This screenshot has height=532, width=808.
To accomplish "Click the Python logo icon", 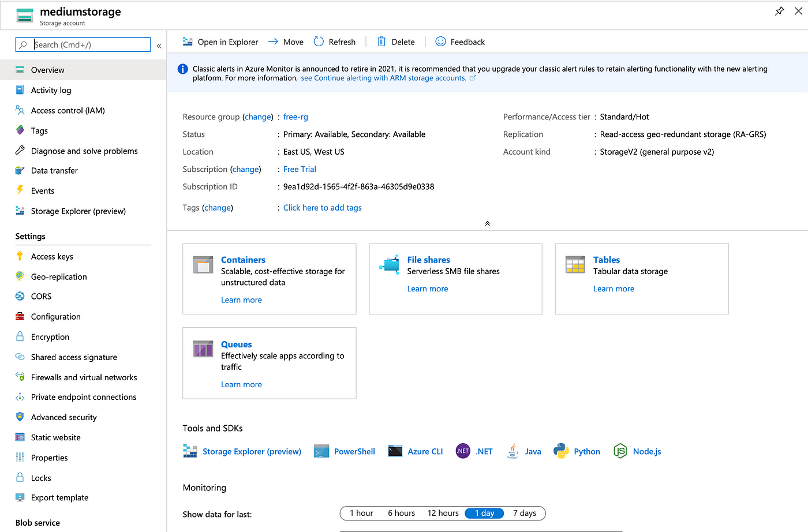I will click(561, 451).
